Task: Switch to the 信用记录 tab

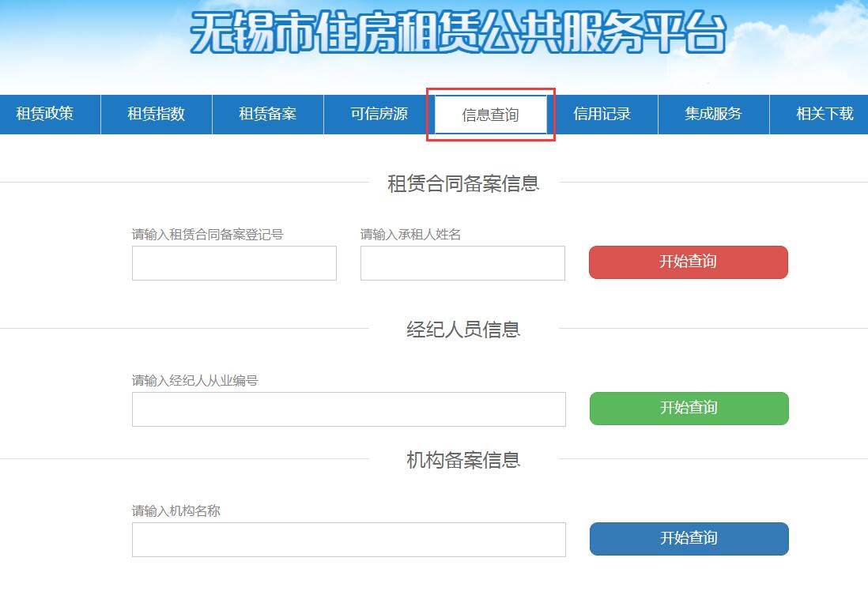Action: [602, 114]
